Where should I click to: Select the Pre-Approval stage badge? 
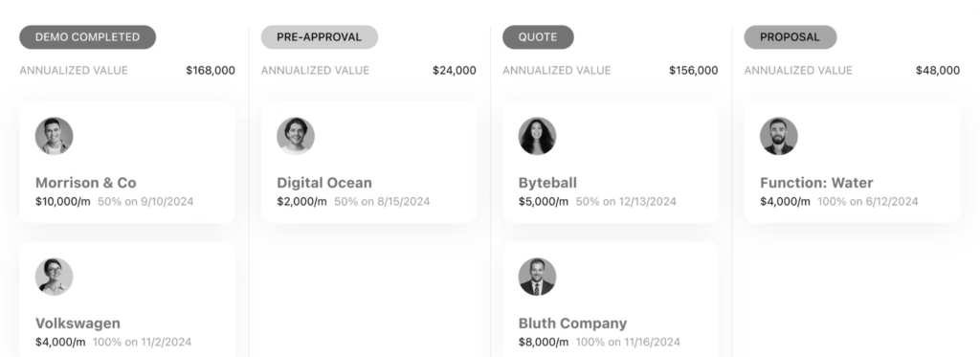tap(320, 37)
